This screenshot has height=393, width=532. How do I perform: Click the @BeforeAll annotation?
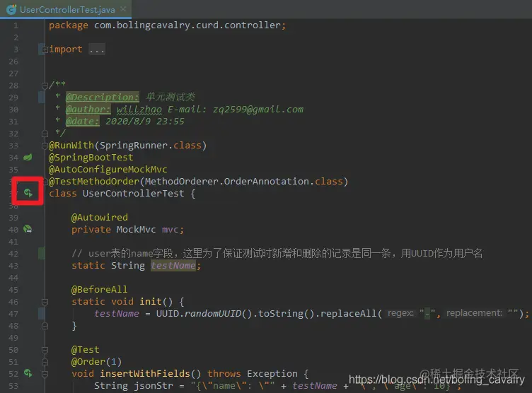(100, 290)
